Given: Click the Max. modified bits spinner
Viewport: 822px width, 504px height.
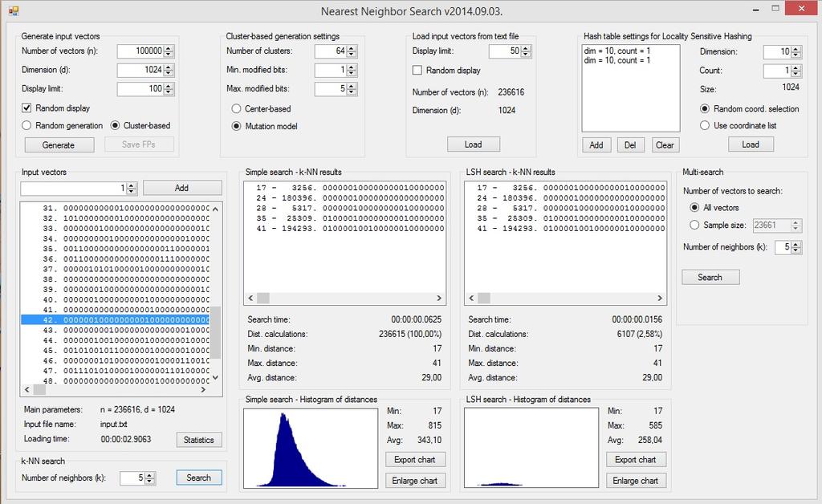Looking at the screenshot, I should click(x=352, y=89).
